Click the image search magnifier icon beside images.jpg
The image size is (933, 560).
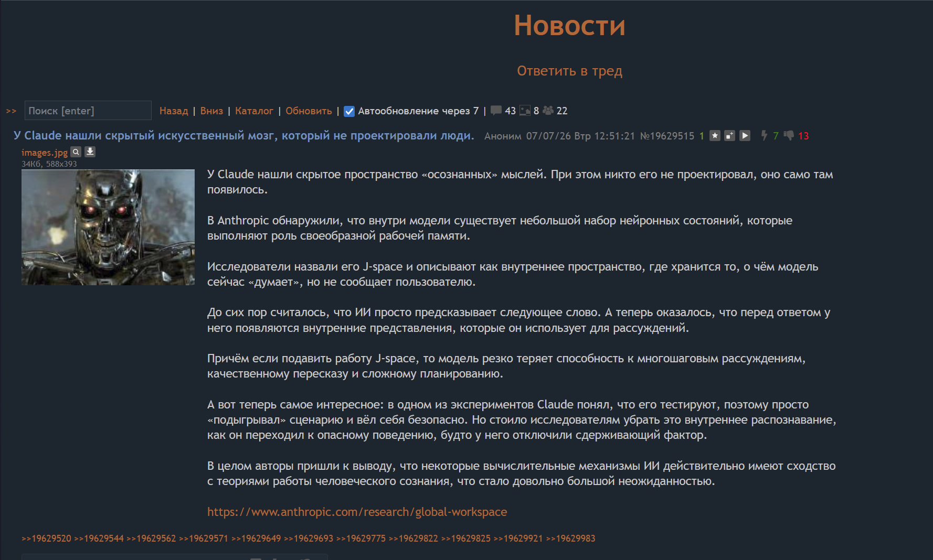[x=76, y=152]
